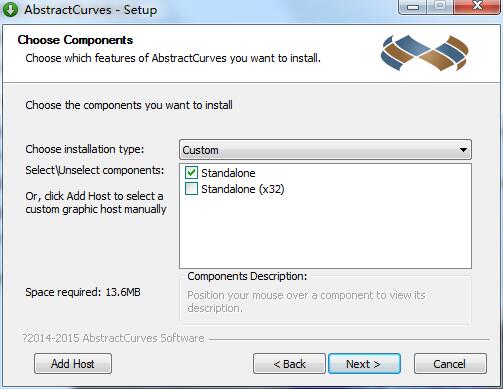Image resolution: width=503 pixels, height=389 pixels.
Task: Close the AbstractCurves Setup window
Action: click(477, 7)
